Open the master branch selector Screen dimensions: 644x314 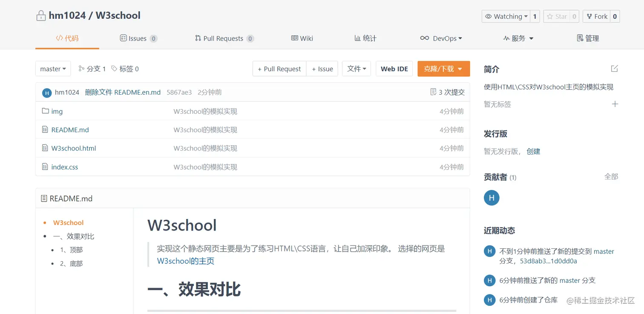(x=53, y=69)
